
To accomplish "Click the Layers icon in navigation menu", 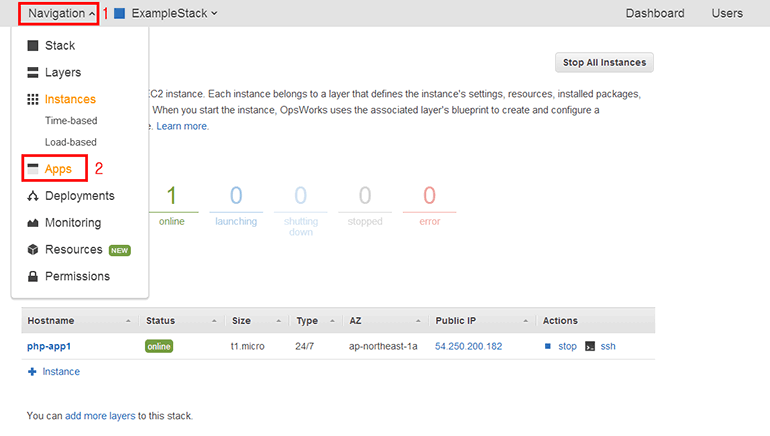I will click(33, 73).
